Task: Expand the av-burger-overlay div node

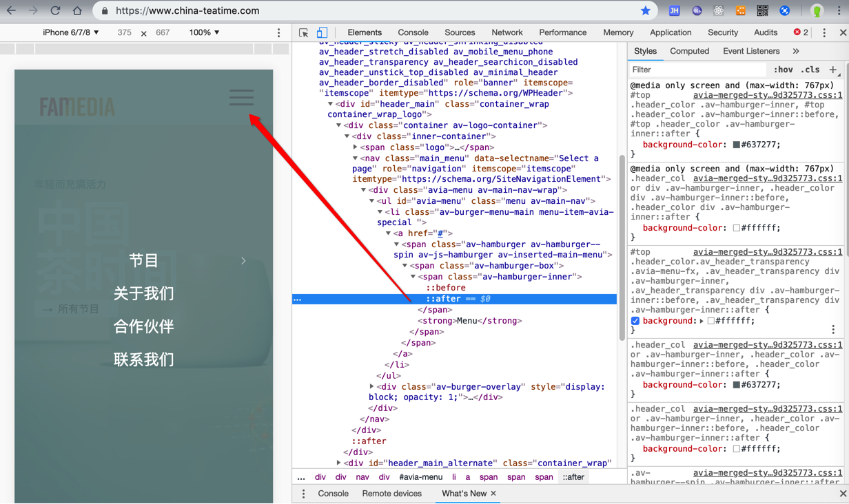Action: click(372, 387)
